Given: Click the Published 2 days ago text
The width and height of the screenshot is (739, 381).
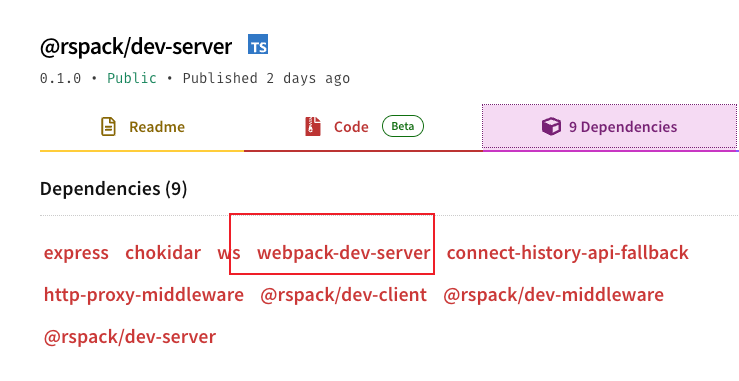Looking at the screenshot, I should tap(266, 78).
